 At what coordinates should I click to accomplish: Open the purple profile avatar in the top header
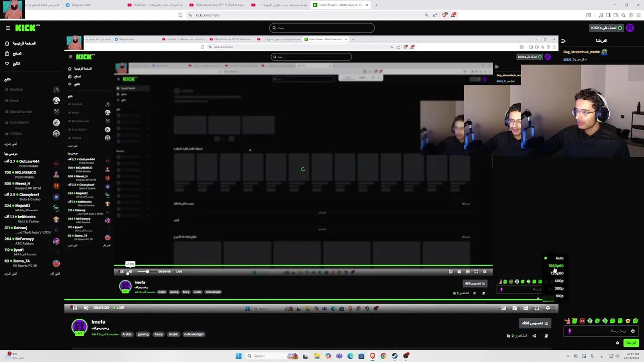630,28
